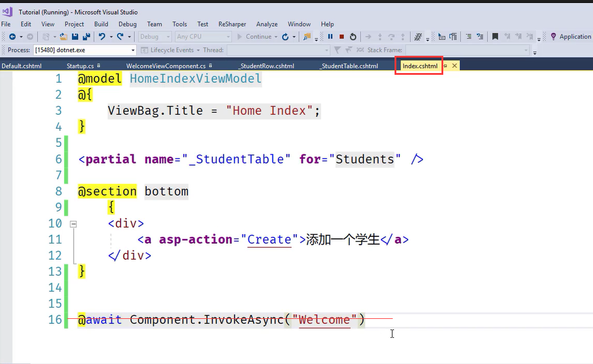Image resolution: width=593 pixels, height=364 pixels.
Task: Switch to the _StudentRow.cshtml tab
Action: coord(267,66)
